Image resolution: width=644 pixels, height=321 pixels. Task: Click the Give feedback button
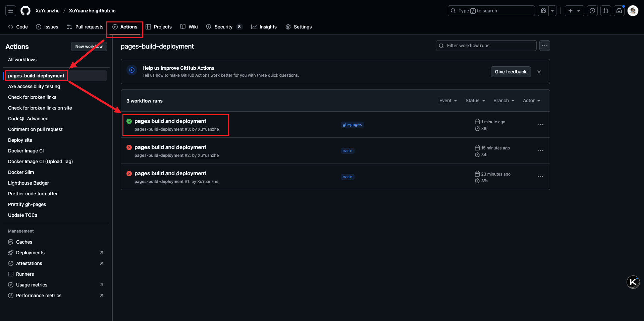(x=511, y=72)
